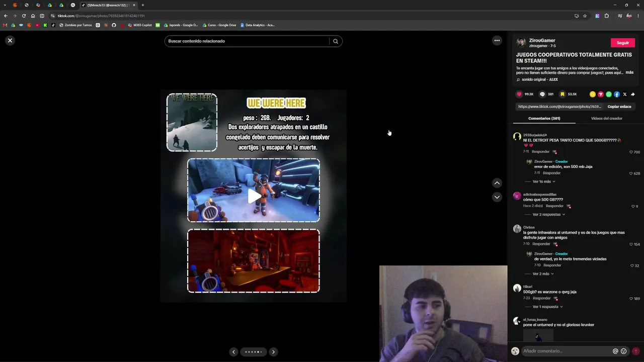Click the 'Añadir comentario' input field
The width and height of the screenshot is (644, 362).
point(566,351)
